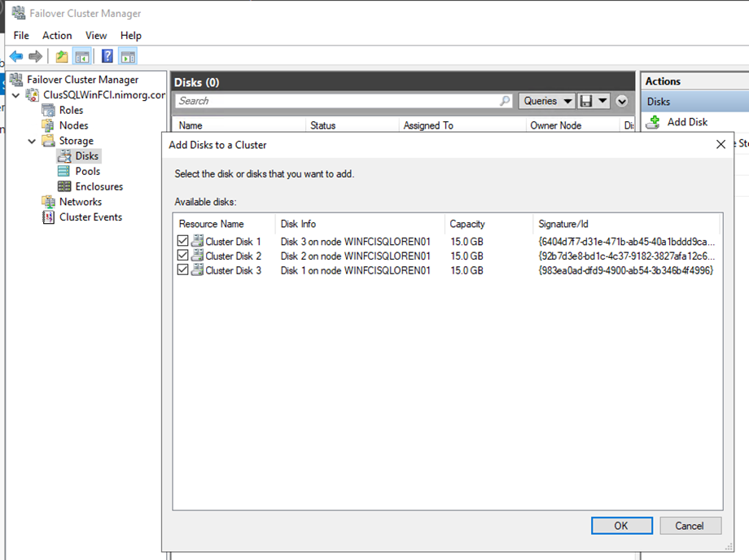The width and height of the screenshot is (749, 560).
Task: Collapse the ClusSQLWinFCI cluster tree node
Action: (15, 95)
